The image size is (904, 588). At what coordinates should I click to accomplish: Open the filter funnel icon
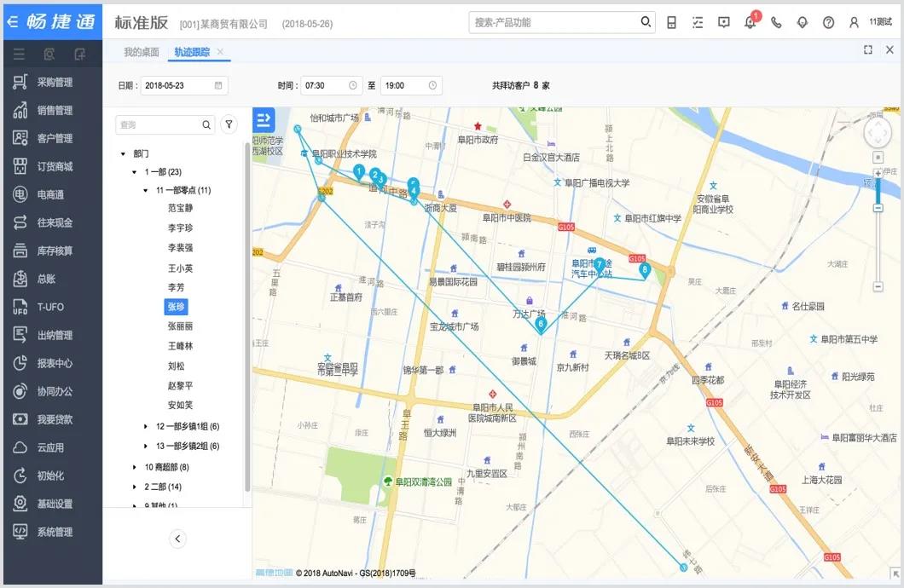click(229, 124)
